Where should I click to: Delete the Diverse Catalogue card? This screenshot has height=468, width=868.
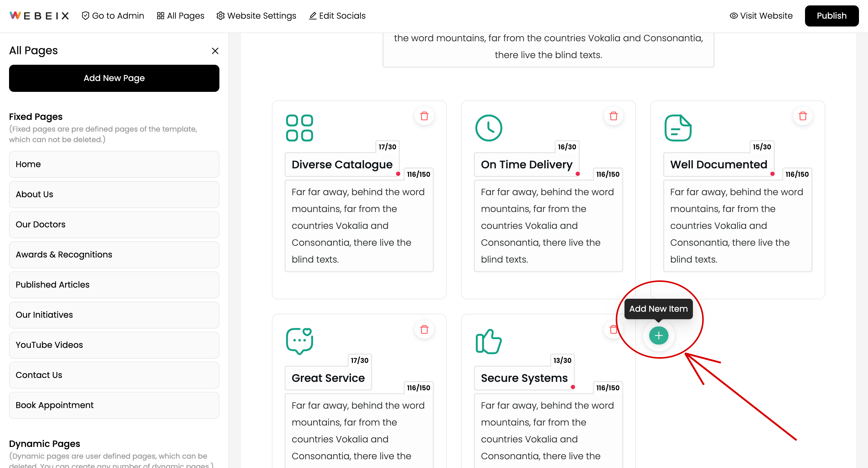(x=424, y=116)
